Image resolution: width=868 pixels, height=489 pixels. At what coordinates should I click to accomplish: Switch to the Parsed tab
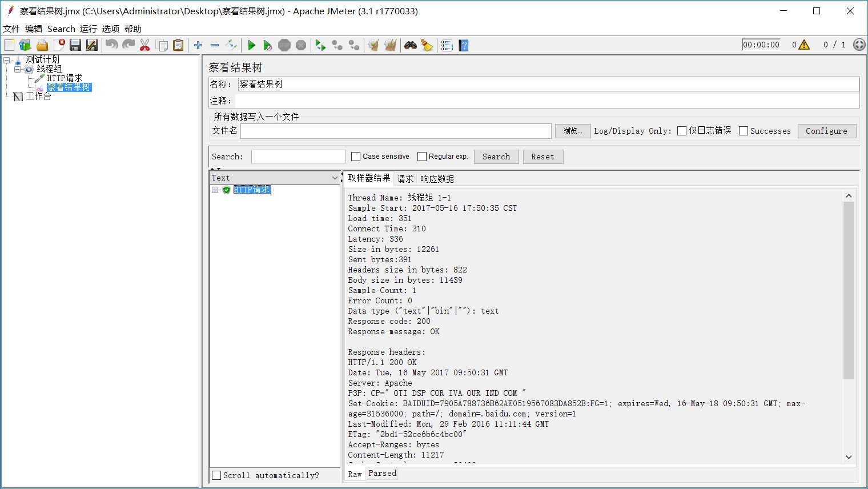[x=382, y=473]
